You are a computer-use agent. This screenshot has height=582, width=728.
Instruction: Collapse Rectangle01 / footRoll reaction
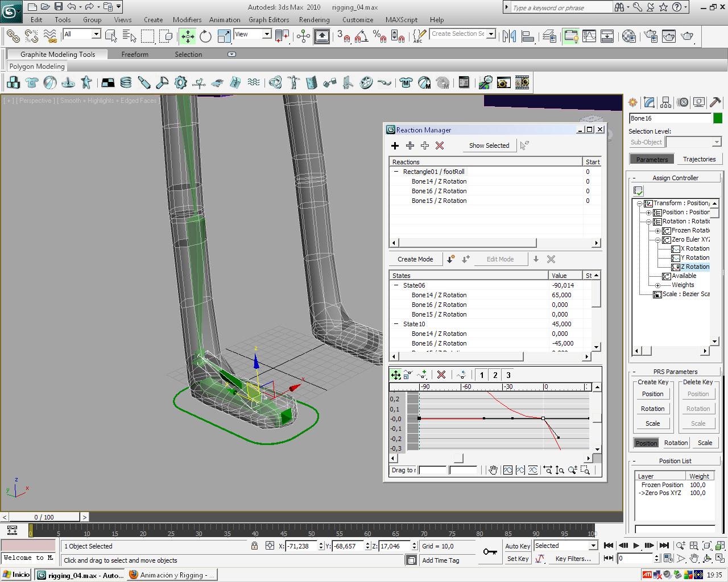point(396,172)
